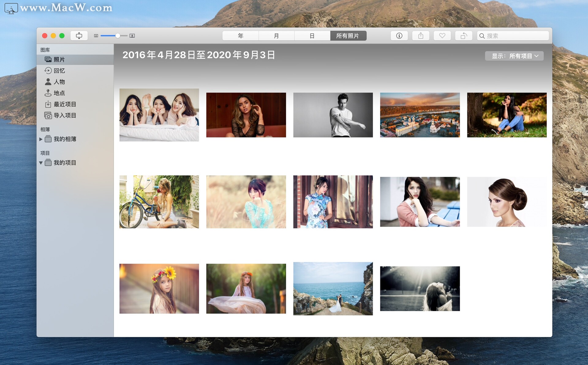The width and height of the screenshot is (588, 365).
Task: Mark photo as favorite with heart icon
Action: point(442,36)
